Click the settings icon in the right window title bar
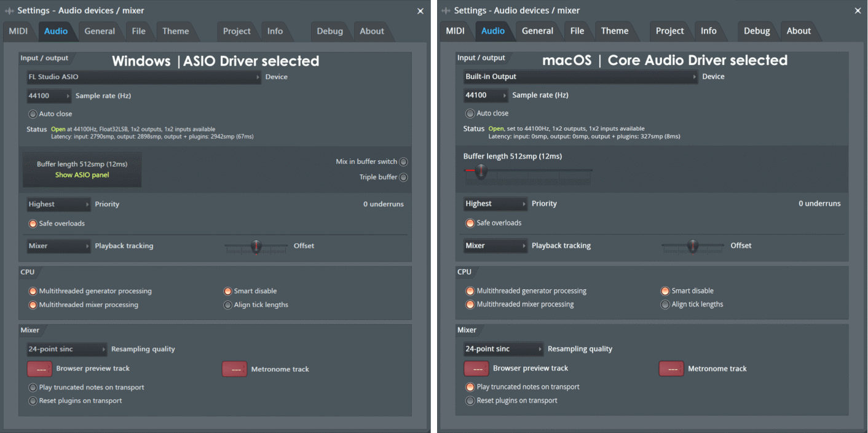868x433 pixels. (x=446, y=11)
